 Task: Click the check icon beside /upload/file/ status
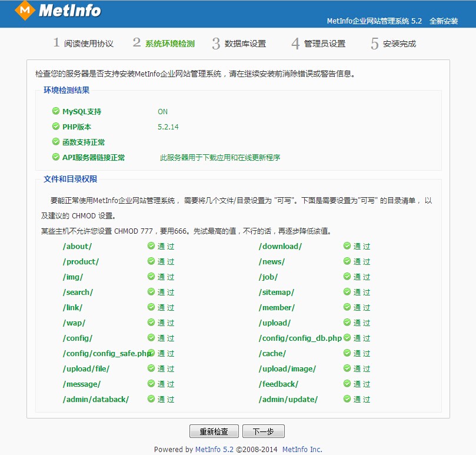[x=151, y=368]
